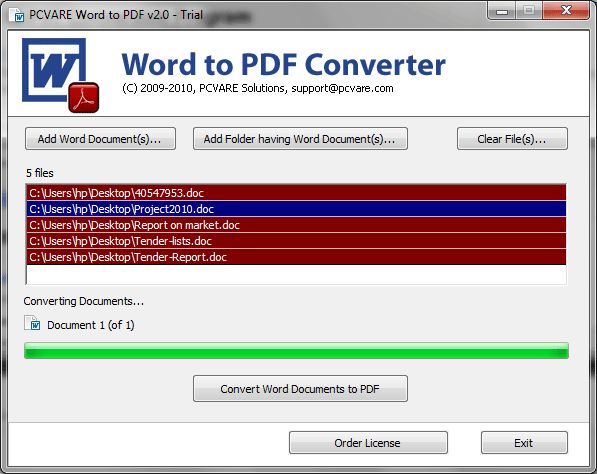Start Convert Word Documents to PDF
Viewport: 597px width, 474px height.
[300, 389]
